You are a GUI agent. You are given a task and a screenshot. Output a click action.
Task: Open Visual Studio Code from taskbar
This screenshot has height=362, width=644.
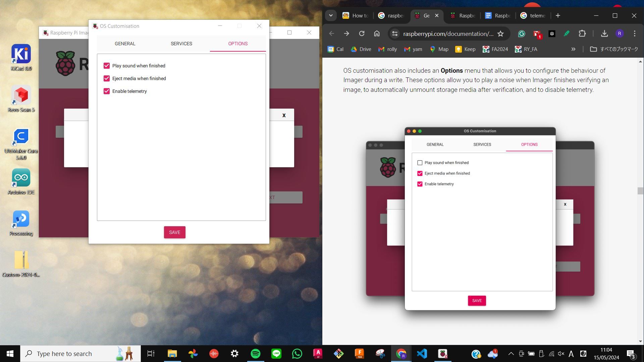click(422, 354)
